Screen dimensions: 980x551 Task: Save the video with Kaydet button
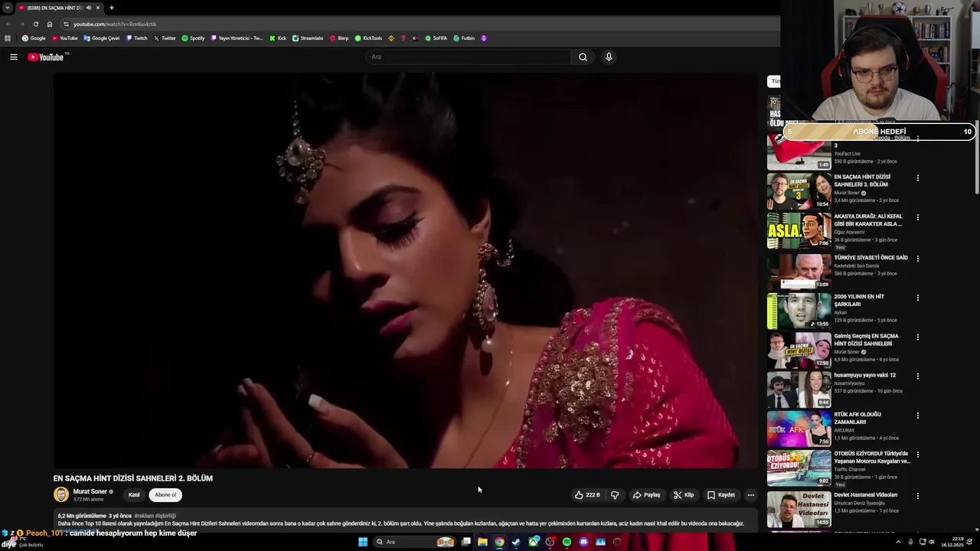pos(721,495)
